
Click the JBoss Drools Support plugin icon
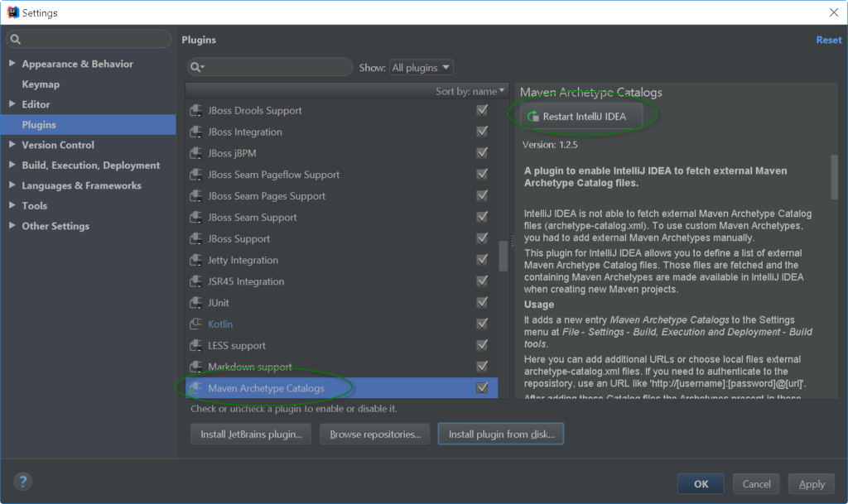(x=195, y=111)
